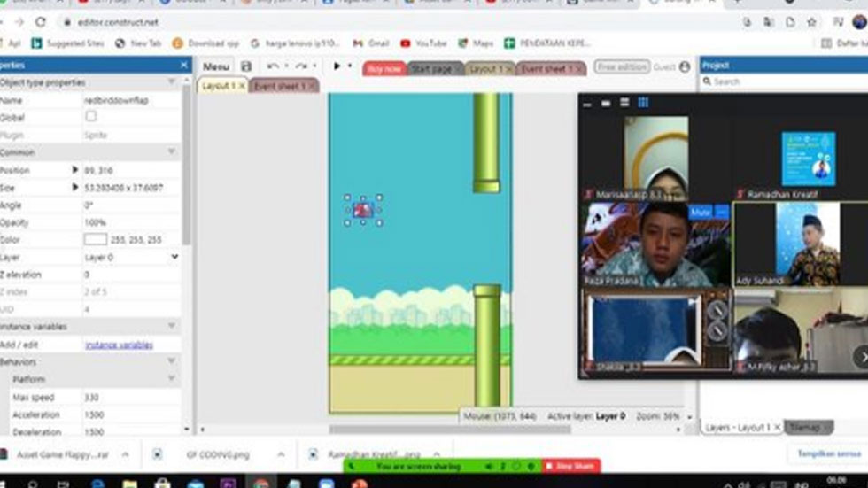Select the lower Event sheet 1 tab
868x488 pixels.
(280, 86)
